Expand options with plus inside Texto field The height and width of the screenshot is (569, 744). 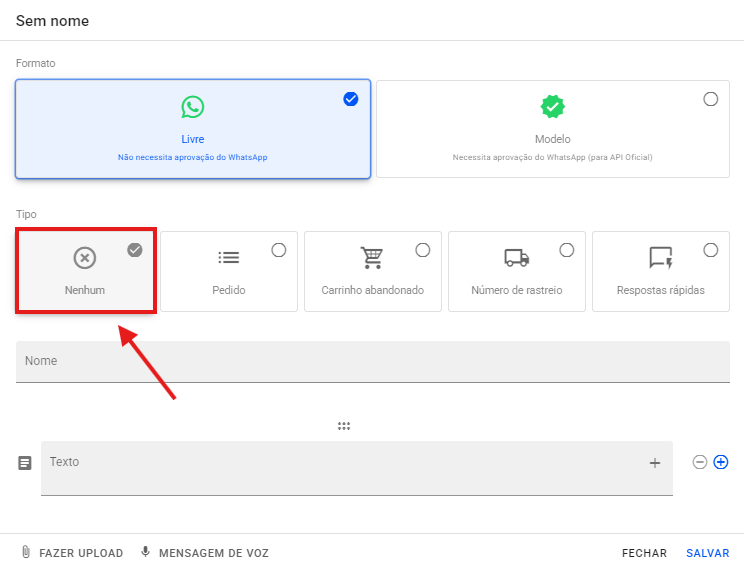click(655, 463)
